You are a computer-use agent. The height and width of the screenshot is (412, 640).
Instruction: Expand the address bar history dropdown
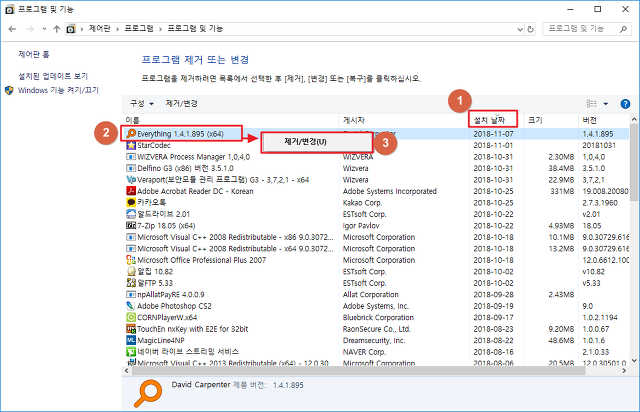pyautogui.click(x=520, y=29)
